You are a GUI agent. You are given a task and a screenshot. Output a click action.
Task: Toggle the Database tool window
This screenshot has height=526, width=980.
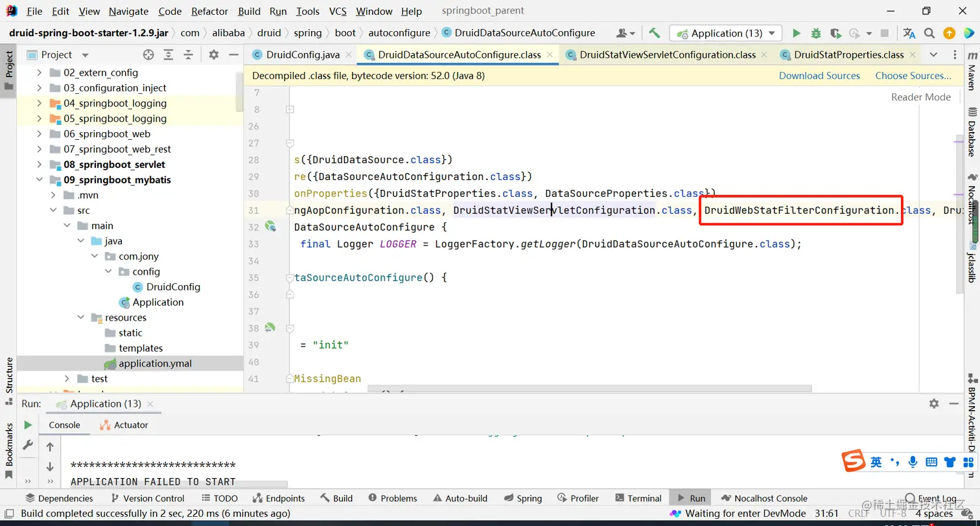pos(972,131)
